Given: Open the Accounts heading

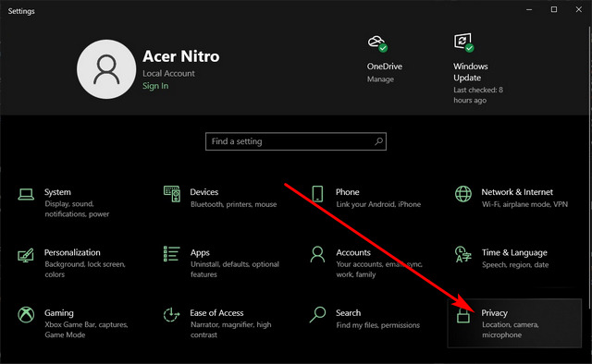Looking at the screenshot, I should pos(353,252).
